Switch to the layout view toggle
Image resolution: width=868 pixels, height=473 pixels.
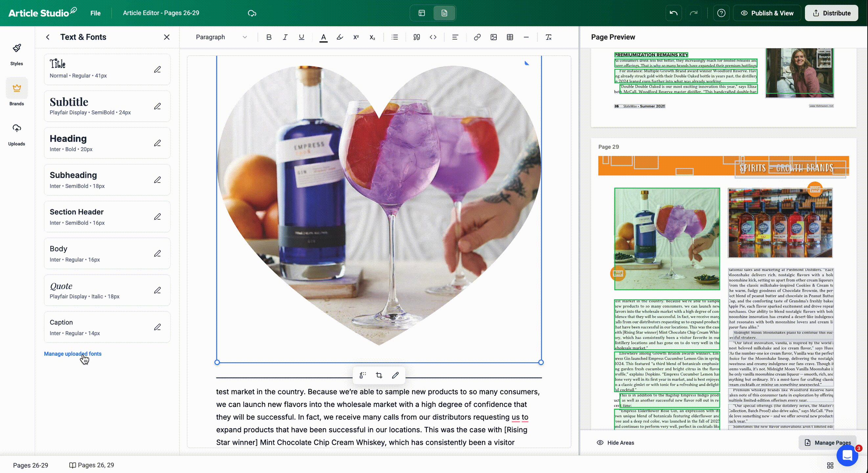tap(422, 13)
